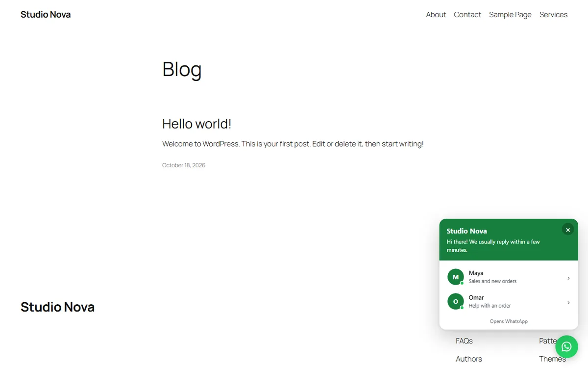Click Maya's green avatar circle
Screen dimensions: 588x368
(x=456, y=277)
